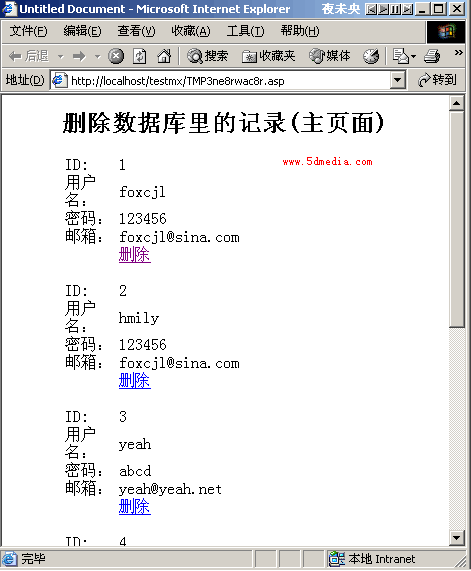This screenshot has height=571, width=471.
Task: Click the Print icon in toolbar
Action: [x=432, y=56]
